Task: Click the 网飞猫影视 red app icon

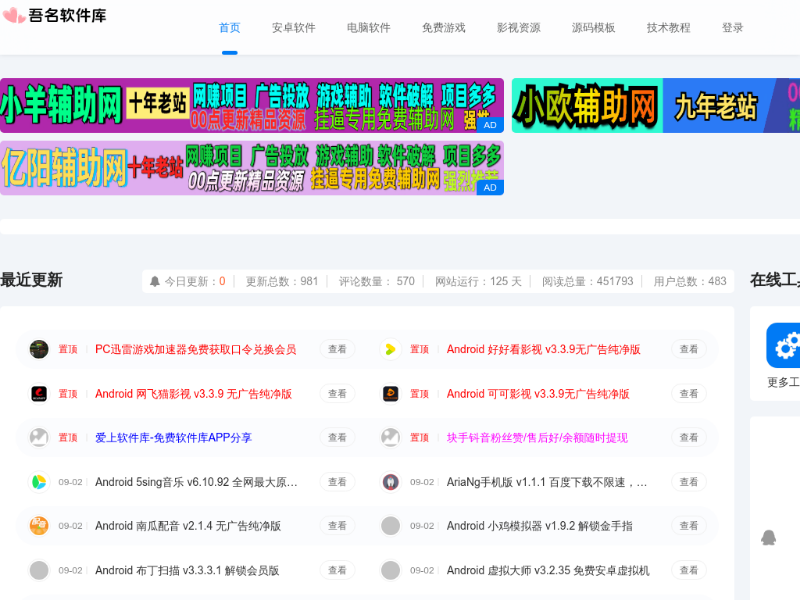Action: (39, 393)
